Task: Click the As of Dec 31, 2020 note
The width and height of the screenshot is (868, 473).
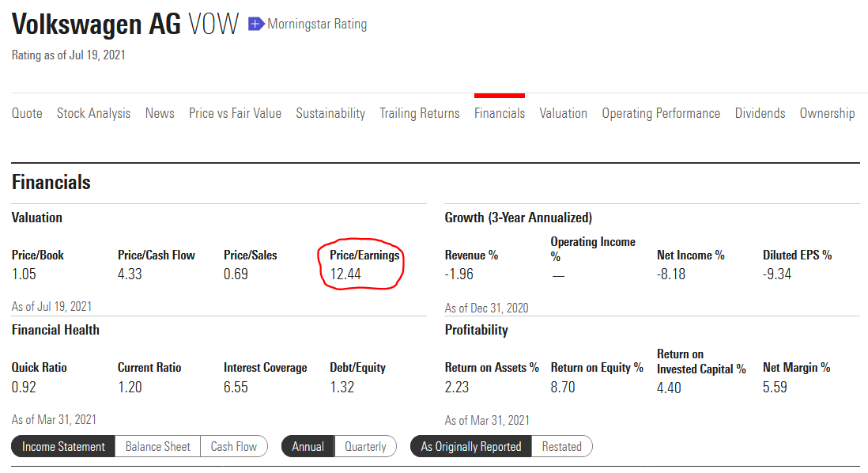Action: (x=487, y=308)
